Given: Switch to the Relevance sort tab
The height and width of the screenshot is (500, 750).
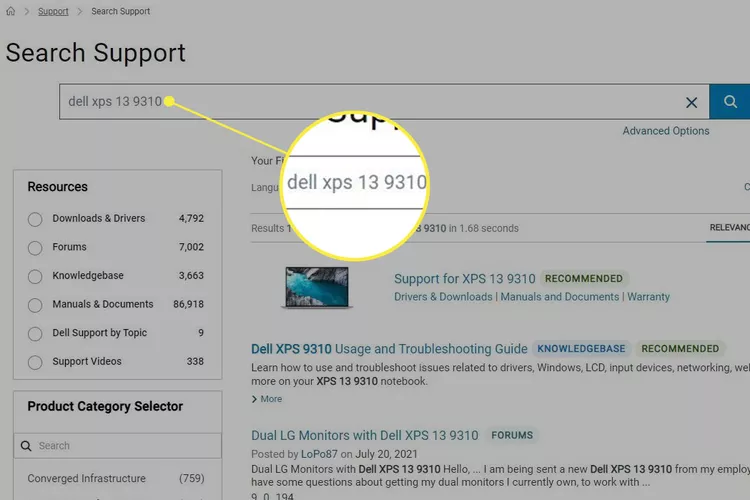Looking at the screenshot, I should pos(728,228).
